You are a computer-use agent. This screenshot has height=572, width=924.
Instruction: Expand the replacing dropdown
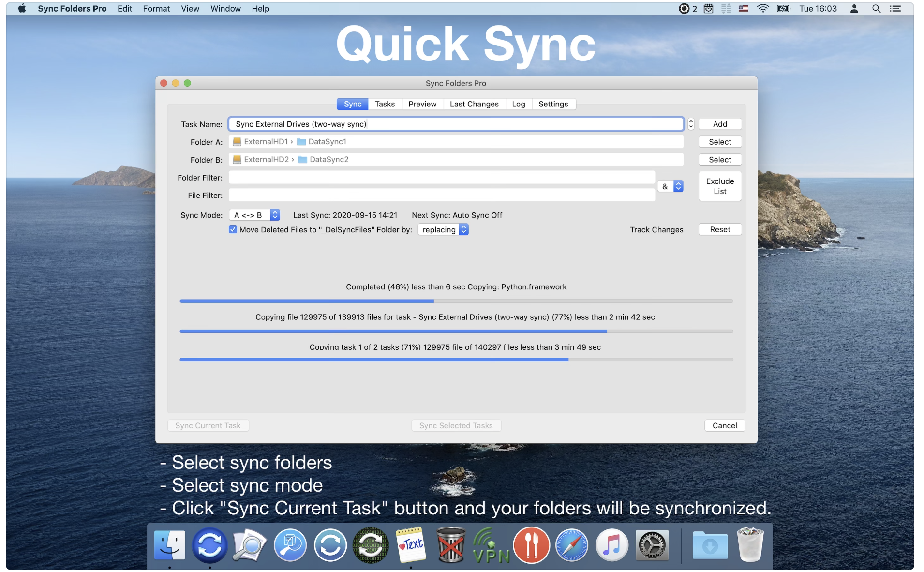coord(443,229)
